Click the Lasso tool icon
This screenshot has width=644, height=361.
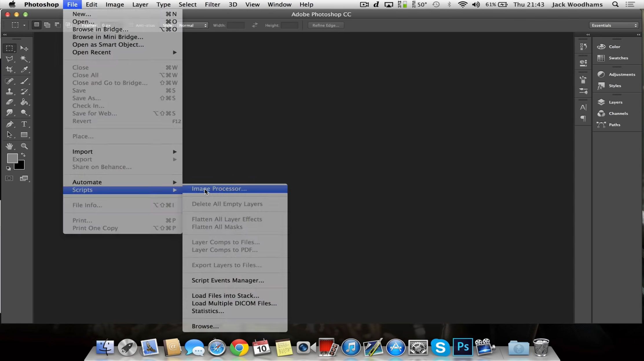(9, 58)
